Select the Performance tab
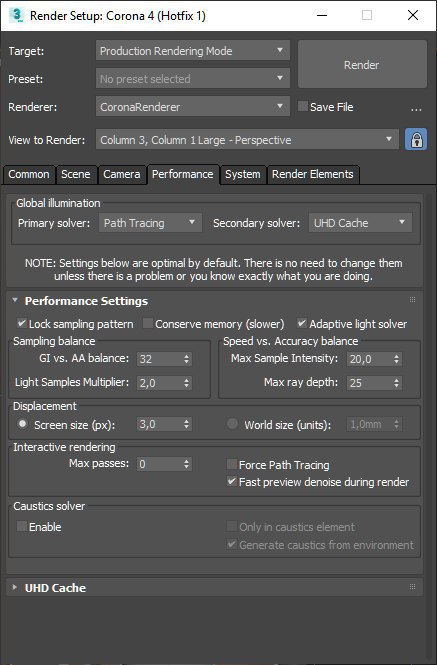The image size is (437, 665). pos(183,174)
